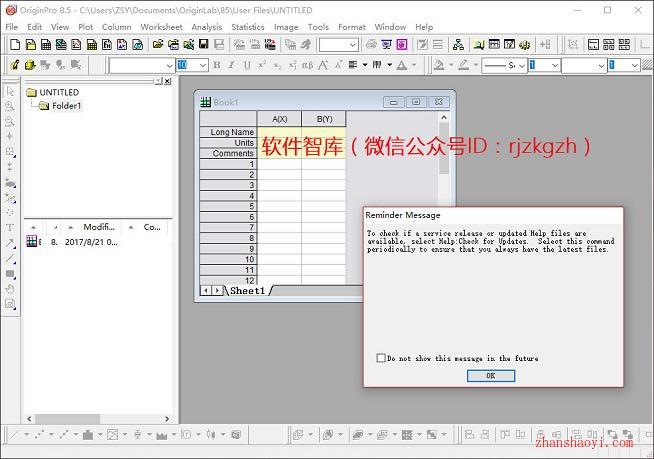Select the Rectangle drawing tool

[10, 274]
